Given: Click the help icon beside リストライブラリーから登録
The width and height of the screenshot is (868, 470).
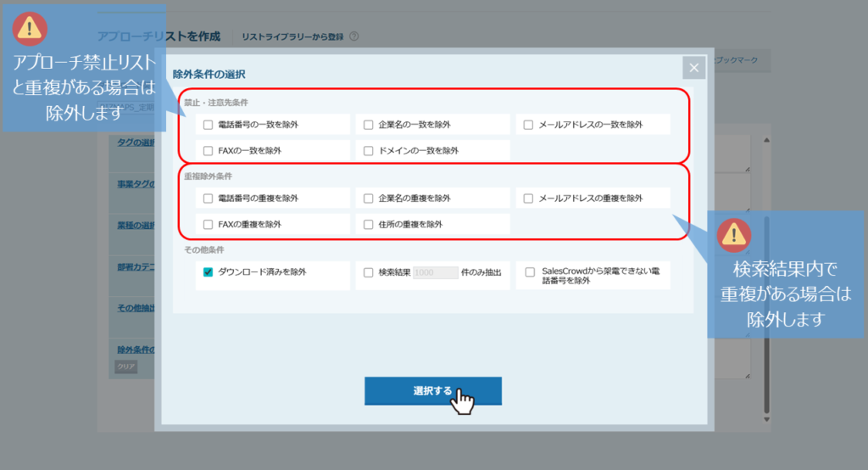Looking at the screenshot, I should (x=353, y=36).
